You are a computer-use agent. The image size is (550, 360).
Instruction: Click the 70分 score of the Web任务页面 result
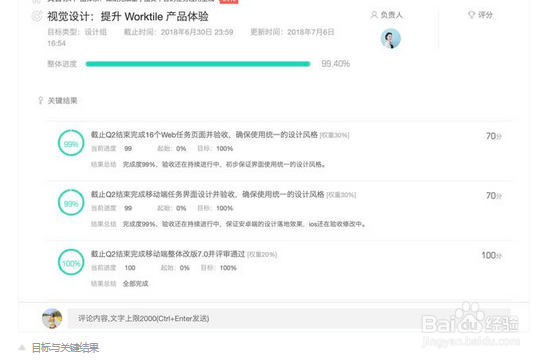coord(494,136)
